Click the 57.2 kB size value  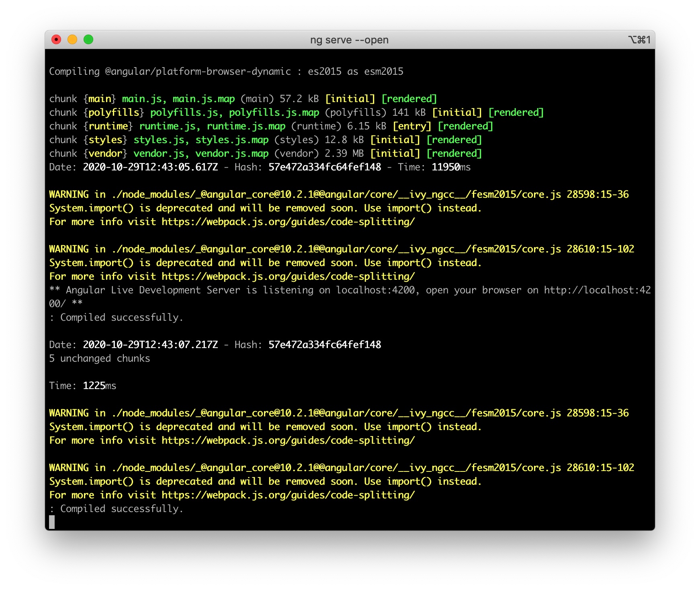299,99
